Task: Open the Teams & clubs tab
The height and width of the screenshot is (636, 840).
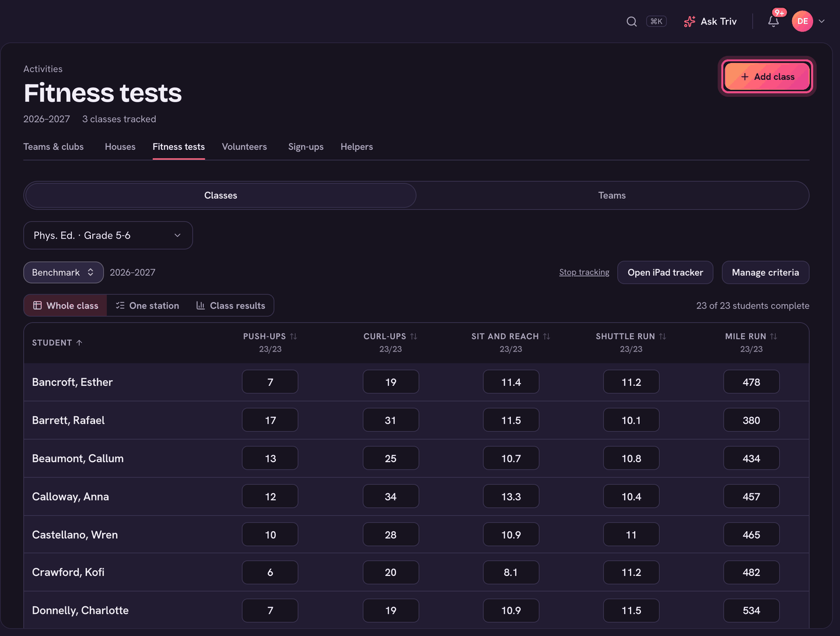Action: point(54,147)
